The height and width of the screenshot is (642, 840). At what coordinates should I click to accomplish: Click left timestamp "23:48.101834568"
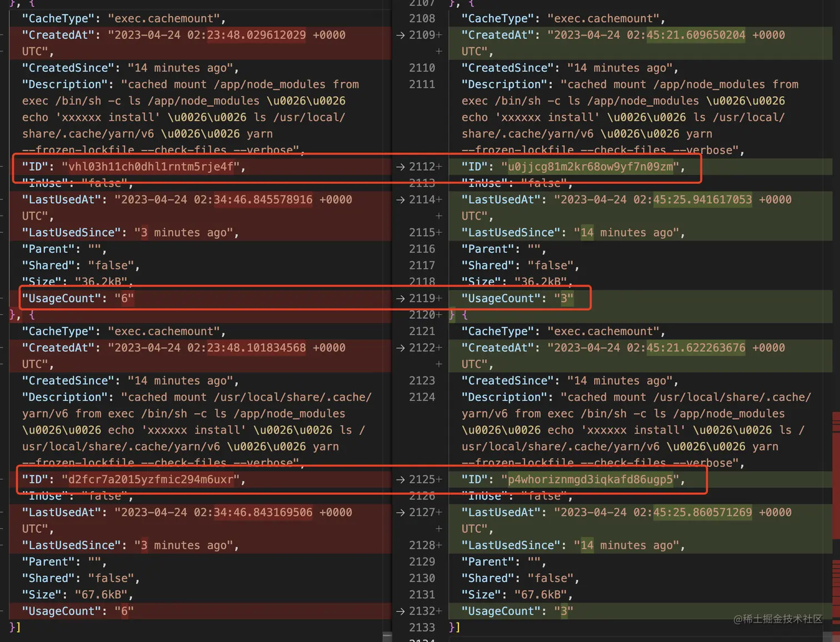pyautogui.click(x=256, y=348)
